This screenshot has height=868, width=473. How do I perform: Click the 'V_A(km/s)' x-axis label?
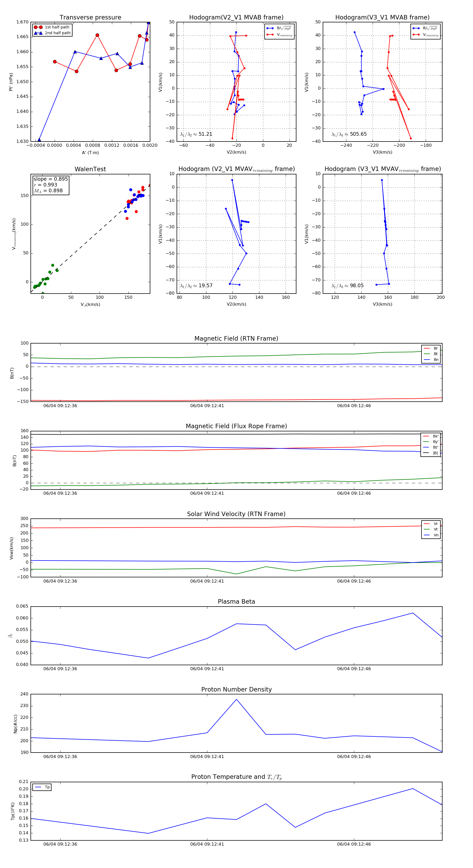tap(90, 305)
